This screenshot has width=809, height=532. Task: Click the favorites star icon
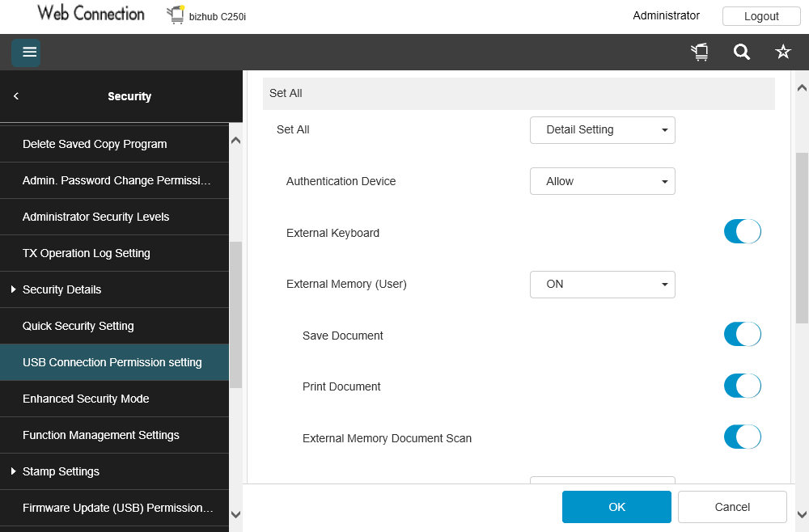coord(783,53)
